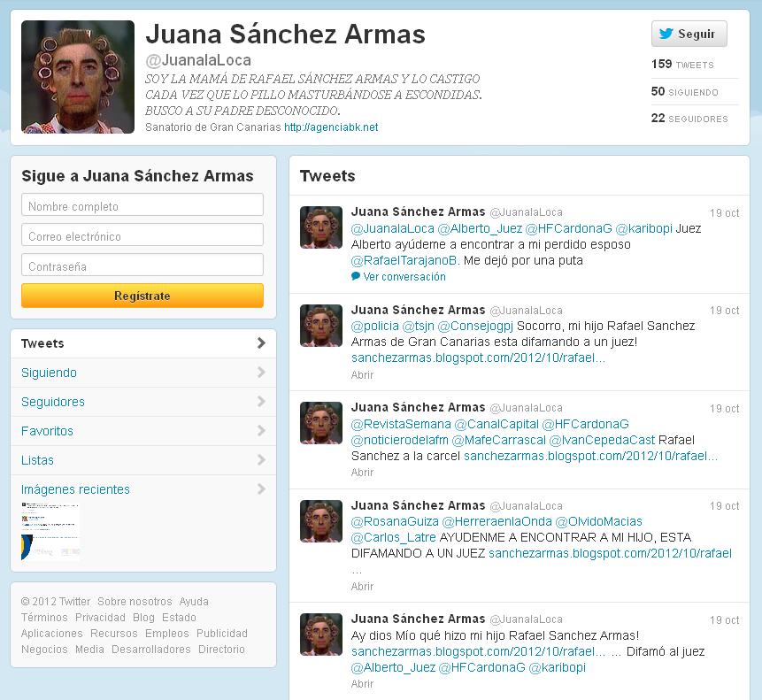
Task: Open the @HerreraenlaOnda mention
Action: coord(497,522)
